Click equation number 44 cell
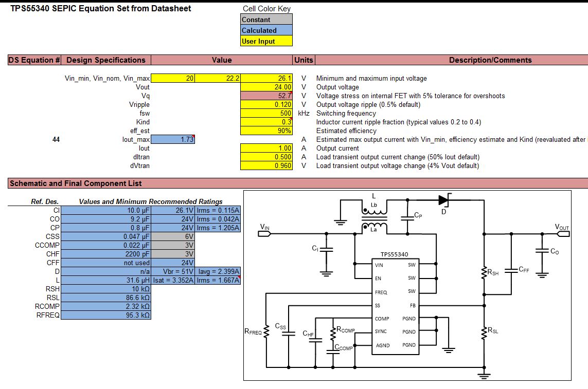The image size is (588, 389). [x=56, y=139]
